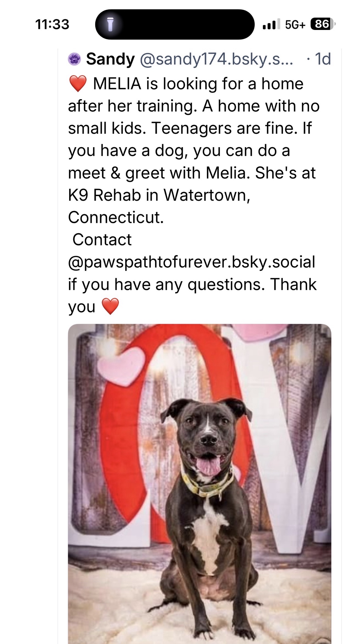Open the @pawspathtofurever.bsky.social mention
The width and height of the screenshot is (354, 644).
(x=191, y=262)
